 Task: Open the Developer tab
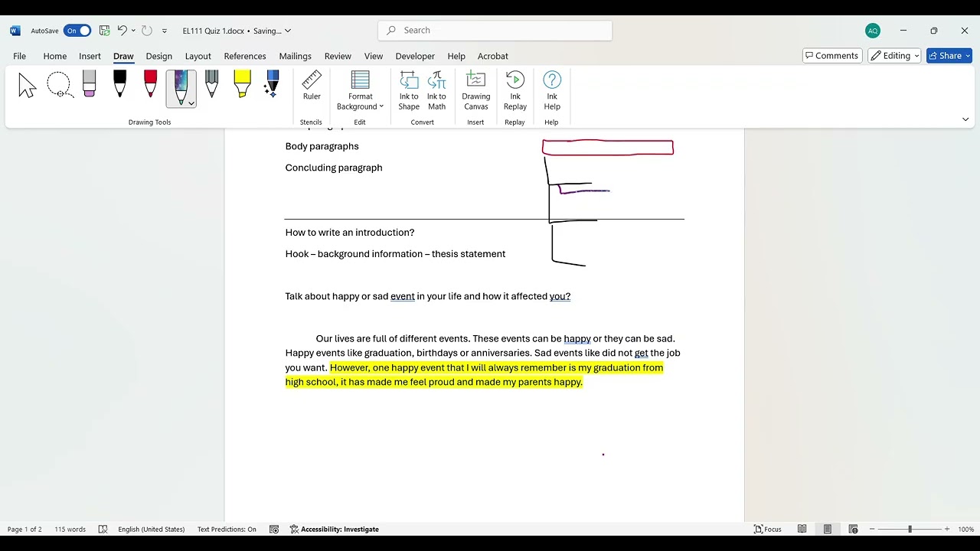(x=416, y=56)
